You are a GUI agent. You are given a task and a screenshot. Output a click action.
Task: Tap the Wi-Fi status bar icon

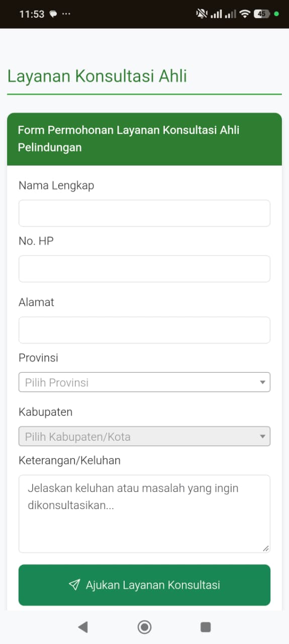(x=245, y=14)
